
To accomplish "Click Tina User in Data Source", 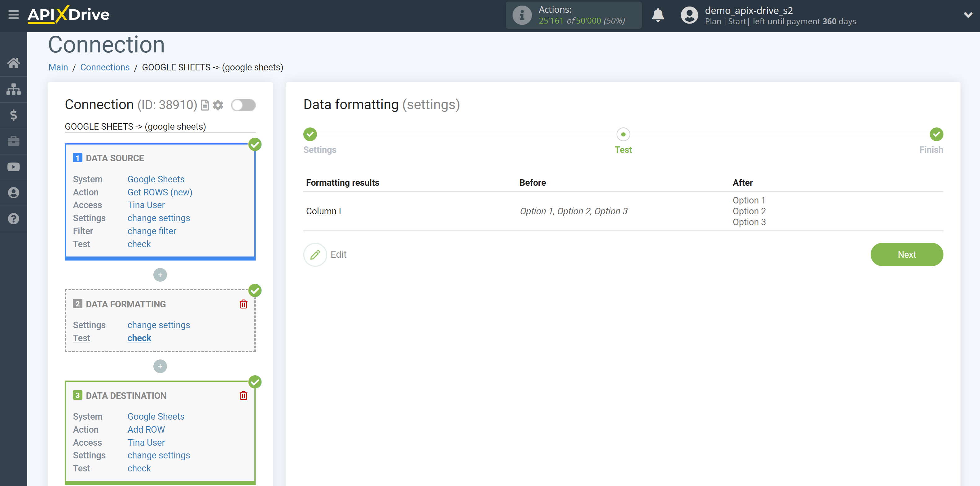I will (146, 205).
